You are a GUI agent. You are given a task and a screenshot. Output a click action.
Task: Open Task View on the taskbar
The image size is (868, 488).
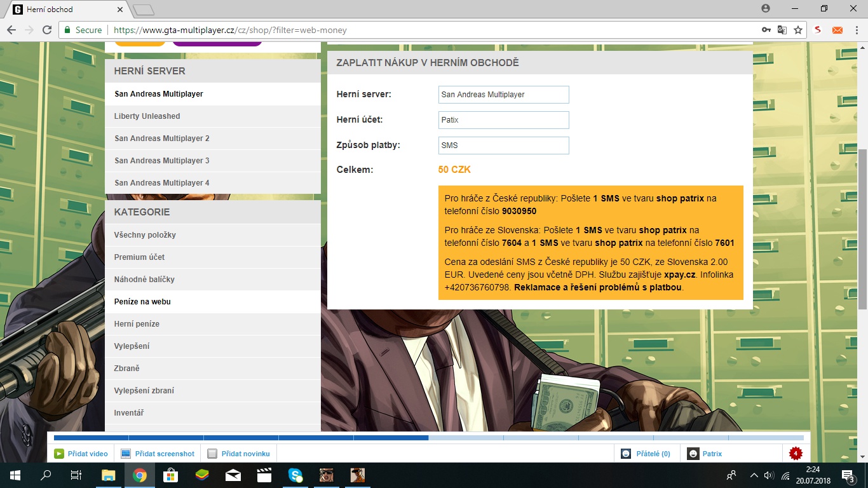click(x=76, y=475)
